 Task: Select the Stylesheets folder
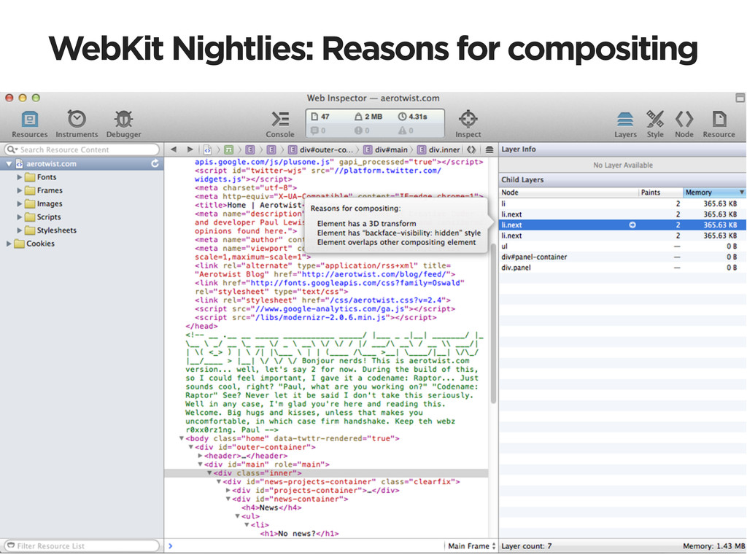[56, 230]
